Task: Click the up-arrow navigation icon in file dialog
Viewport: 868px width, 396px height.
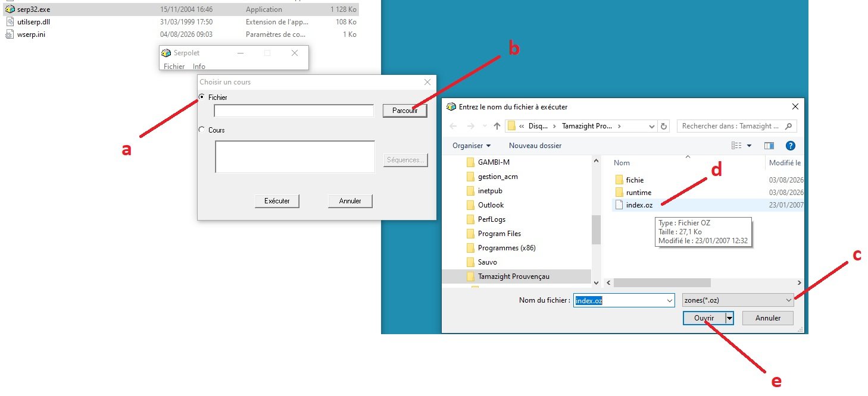Action: tap(497, 126)
